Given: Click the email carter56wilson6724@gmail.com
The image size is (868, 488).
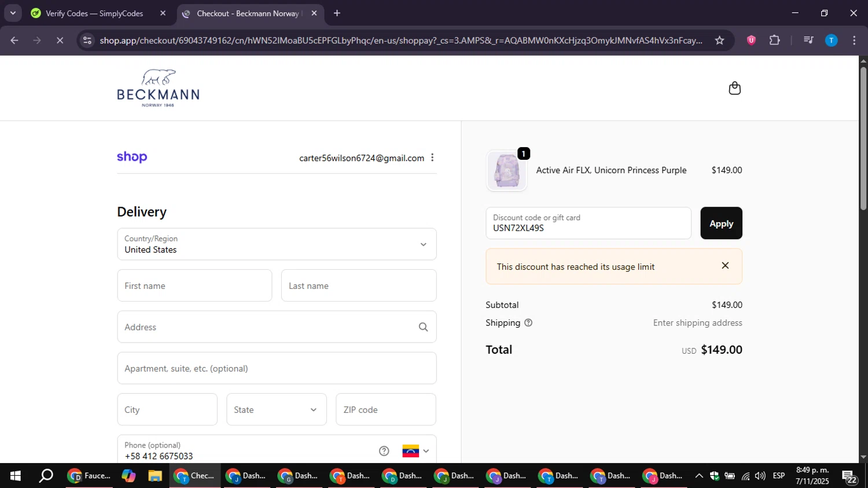Looking at the screenshot, I should point(362,158).
